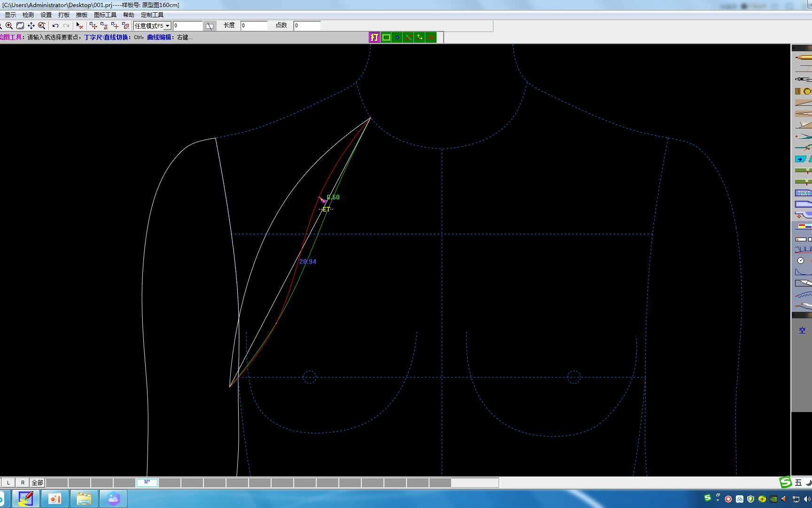Open the 定制工具 menu
The height and width of the screenshot is (508, 812).
pyautogui.click(x=152, y=15)
